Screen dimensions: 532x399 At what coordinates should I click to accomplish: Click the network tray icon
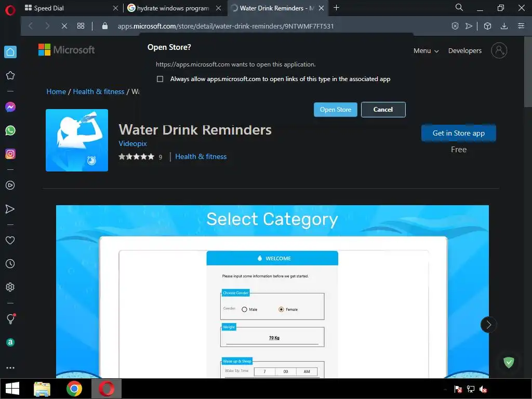tap(471, 389)
